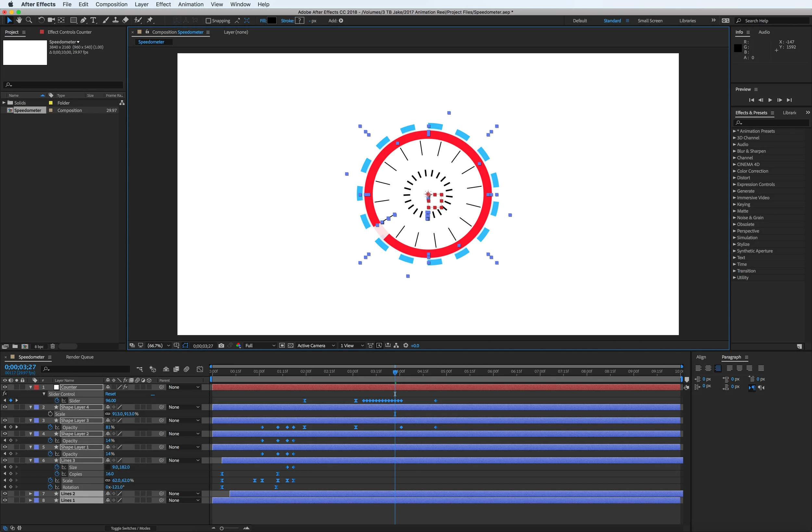This screenshot has height=532, width=812.
Task: Enable the Snapping checkbox
Action: tap(208, 21)
